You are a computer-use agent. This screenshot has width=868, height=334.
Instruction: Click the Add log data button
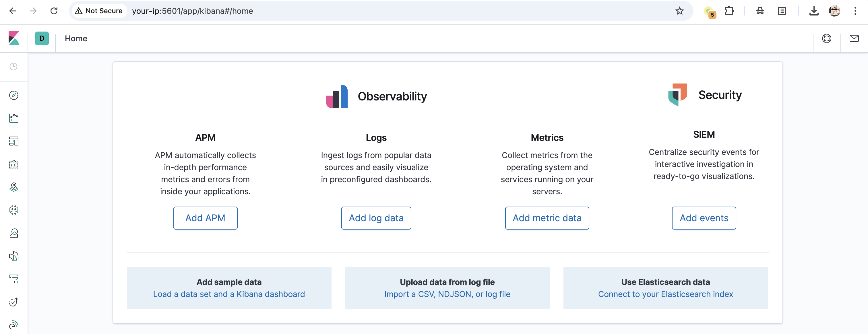[x=376, y=218]
